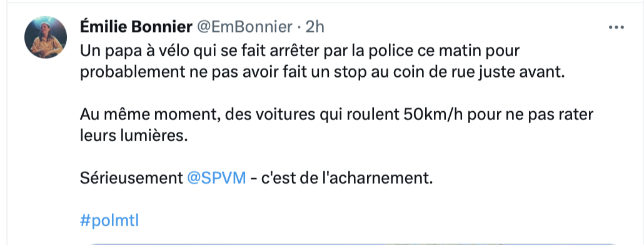The width and height of the screenshot is (644, 245).
Task: Visit the @EmBonnier handle profile
Action: (x=245, y=27)
